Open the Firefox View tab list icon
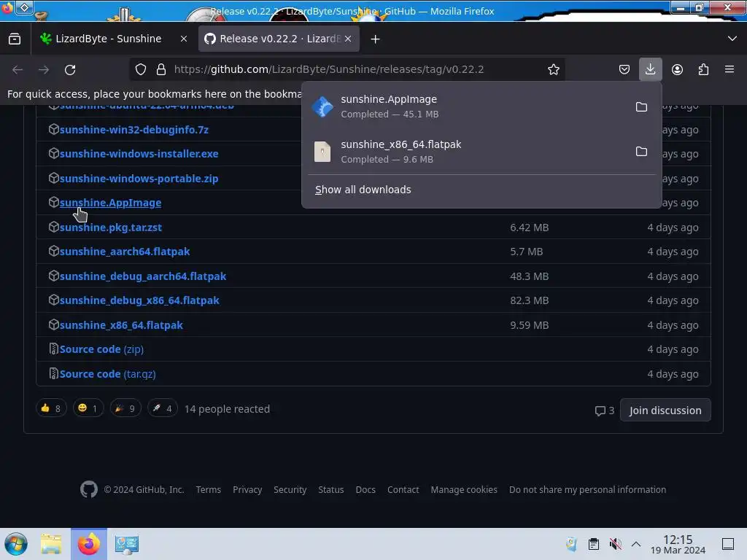The height and width of the screenshot is (560, 747). click(x=15, y=39)
